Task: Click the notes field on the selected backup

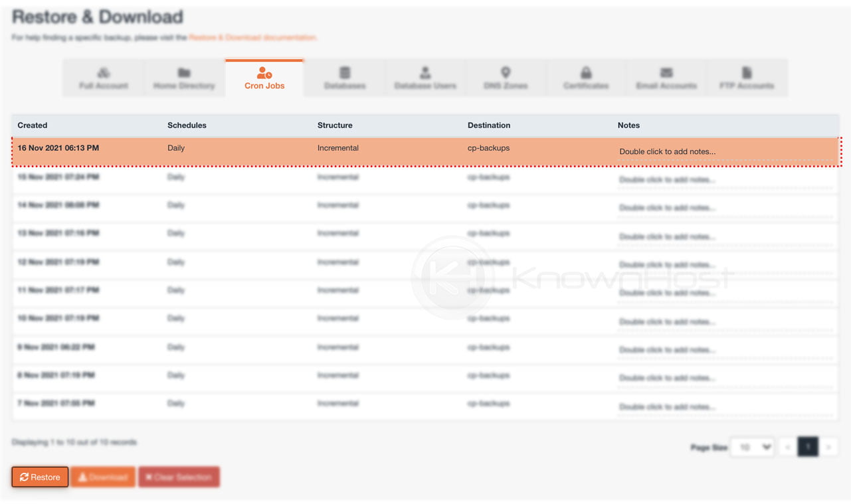Action: pyautogui.click(x=667, y=151)
